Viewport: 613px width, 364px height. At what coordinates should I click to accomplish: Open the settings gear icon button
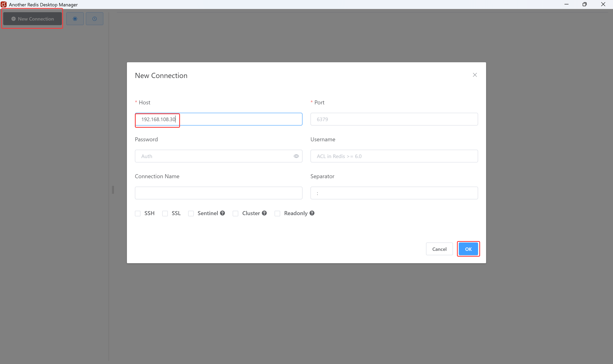(75, 19)
